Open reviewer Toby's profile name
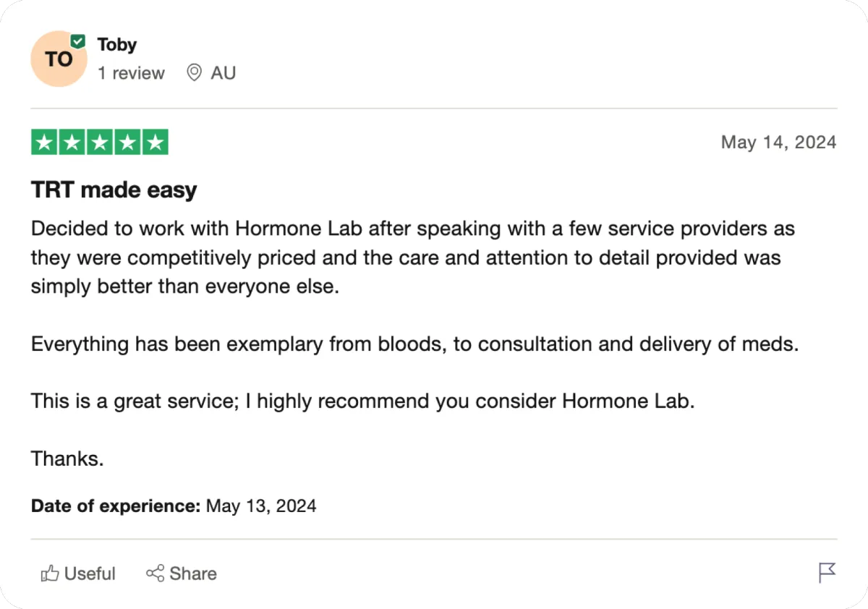 117,45
